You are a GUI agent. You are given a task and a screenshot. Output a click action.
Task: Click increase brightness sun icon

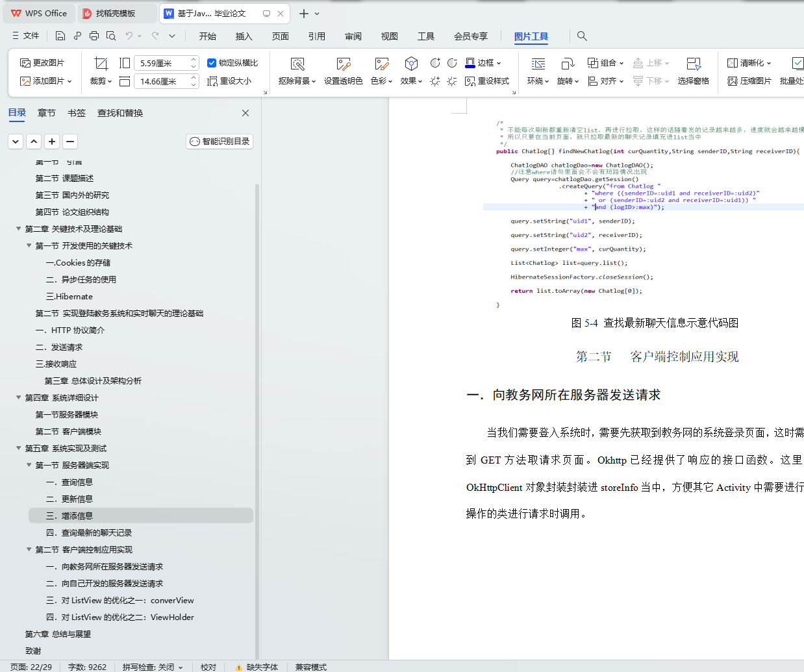click(x=435, y=81)
